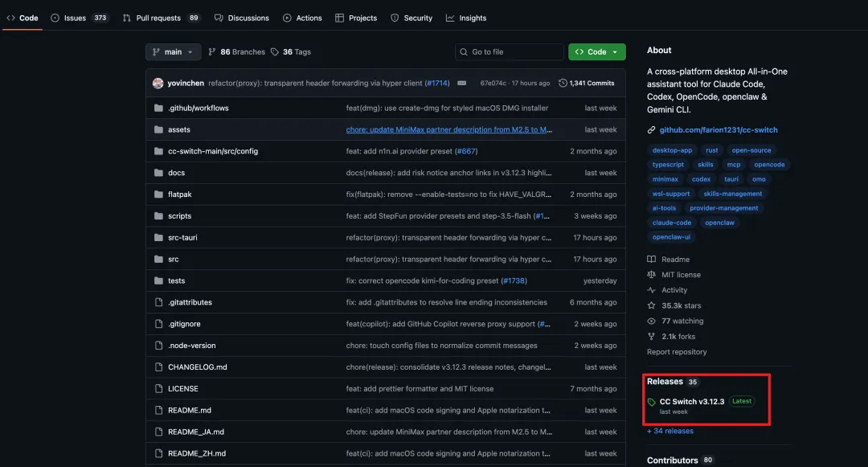Open the main branch selector dropdown

point(173,52)
